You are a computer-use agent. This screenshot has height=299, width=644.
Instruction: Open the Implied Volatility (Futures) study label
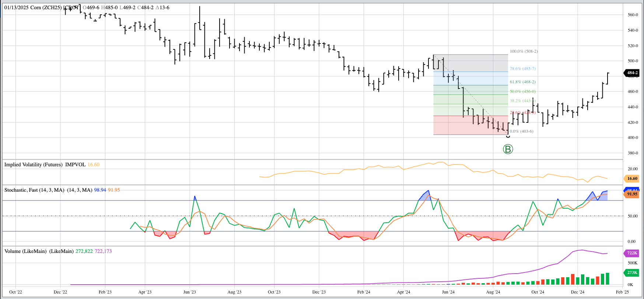[x=45, y=164]
